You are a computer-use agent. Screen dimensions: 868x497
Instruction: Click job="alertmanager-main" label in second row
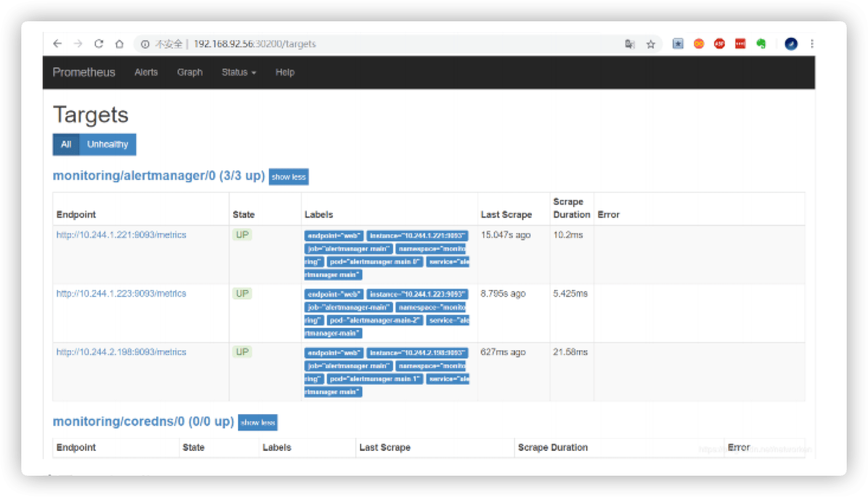tap(349, 307)
